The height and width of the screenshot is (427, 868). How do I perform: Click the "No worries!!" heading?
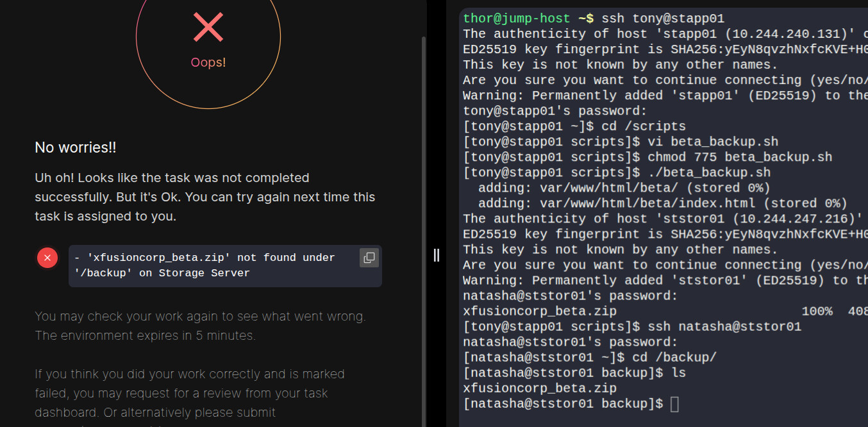coord(76,147)
